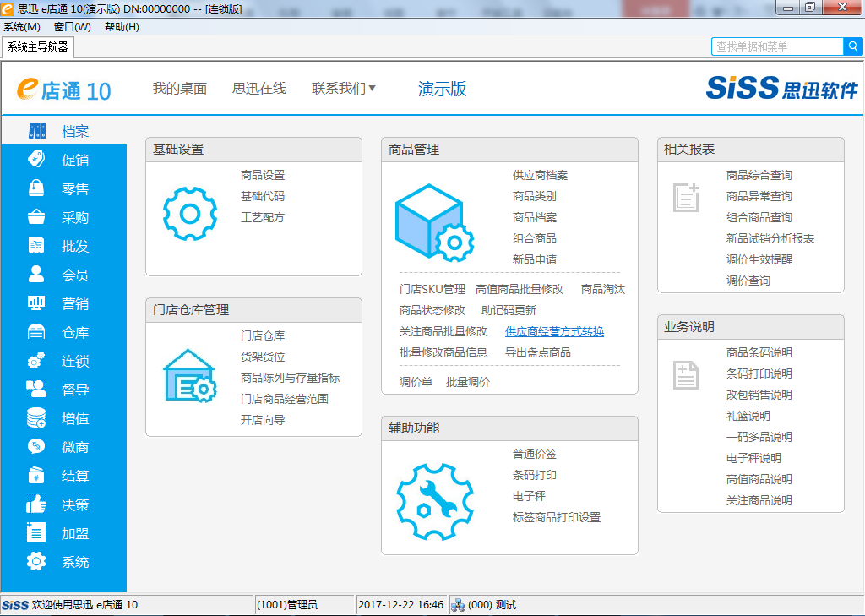Launch 开店向导
This screenshot has width=865, height=616.
[263, 420]
